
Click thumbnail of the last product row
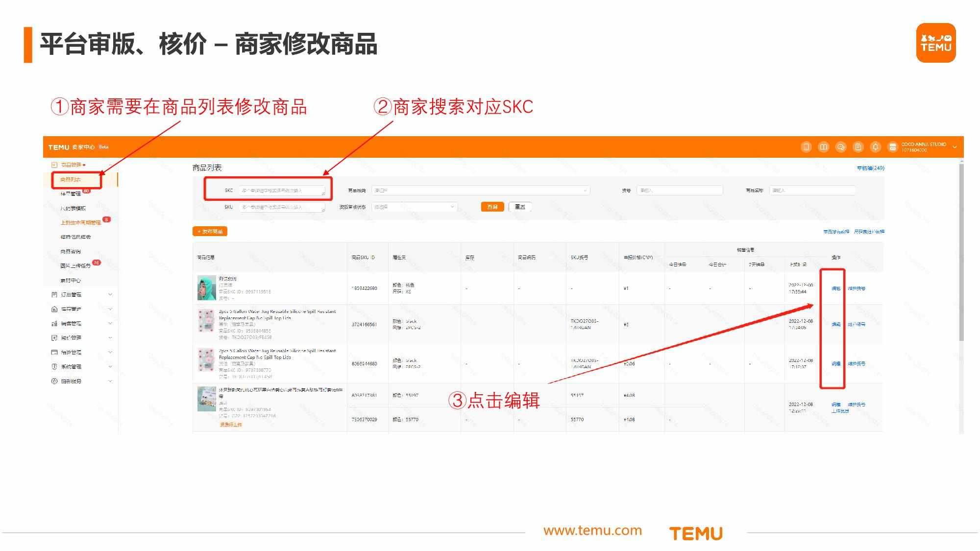(x=206, y=399)
